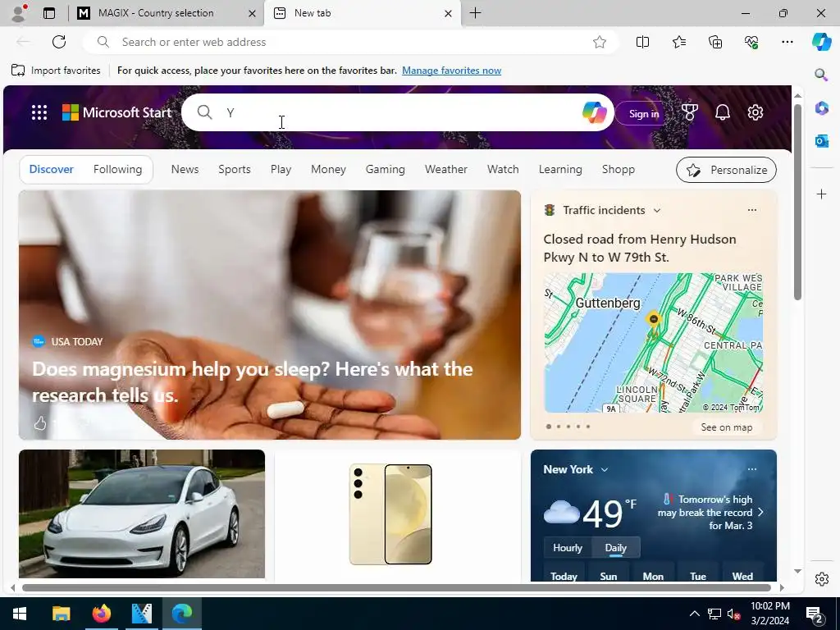Switch to MAGIX - Country selection tab

point(167,13)
